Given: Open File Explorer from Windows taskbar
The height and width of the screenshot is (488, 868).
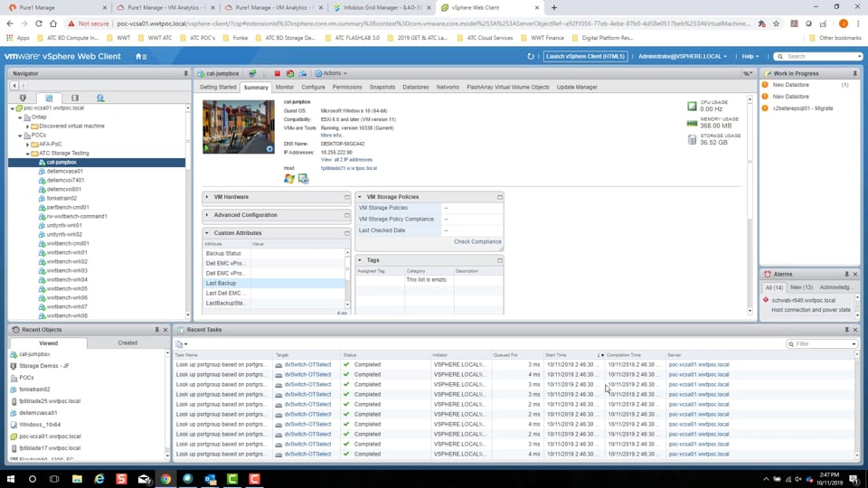Looking at the screenshot, I should click(x=77, y=479).
